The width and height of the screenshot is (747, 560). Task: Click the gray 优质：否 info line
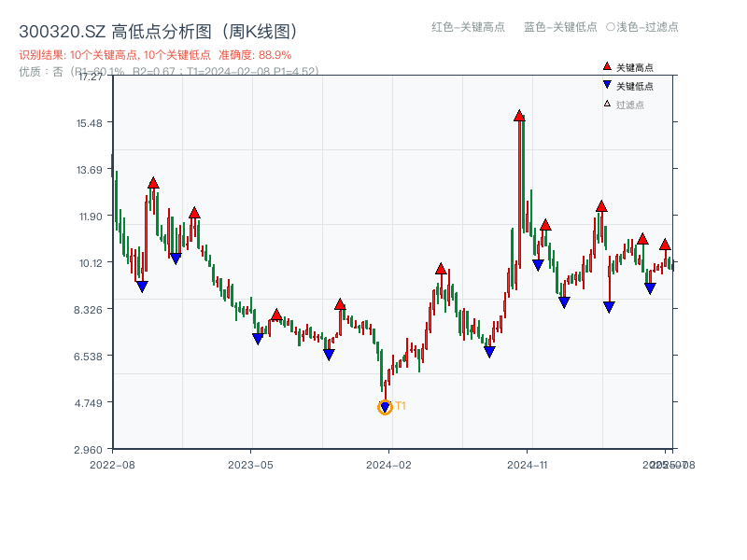click(169, 72)
